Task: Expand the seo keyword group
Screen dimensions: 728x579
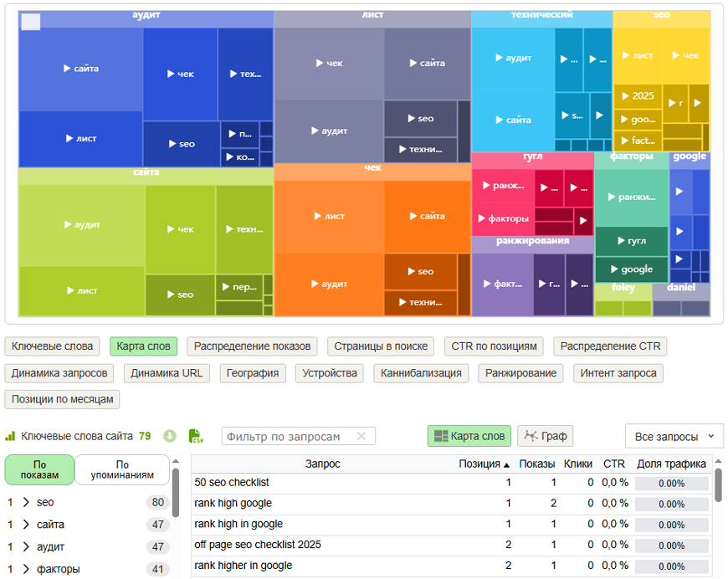Action: click(x=25, y=503)
